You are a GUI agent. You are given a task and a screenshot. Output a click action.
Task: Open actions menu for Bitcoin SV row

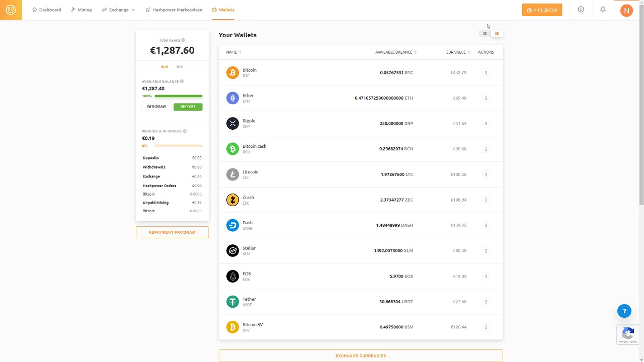(486, 327)
